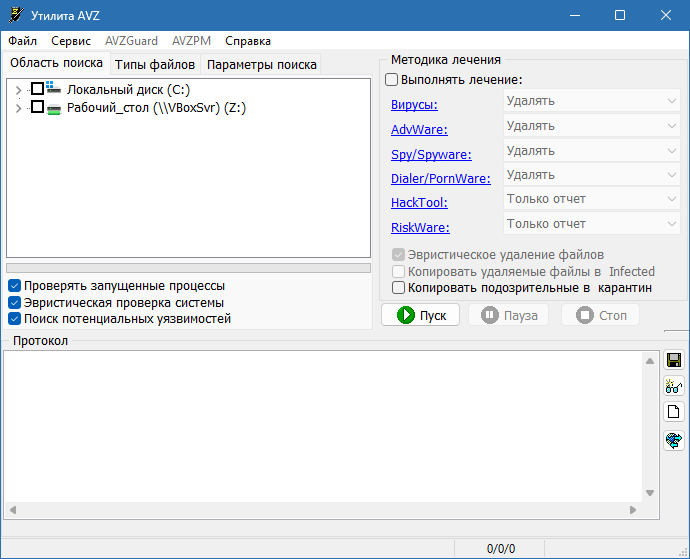Open the RiskWare action dropdown
The image size is (690, 559).
pyautogui.click(x=591, y=224)
